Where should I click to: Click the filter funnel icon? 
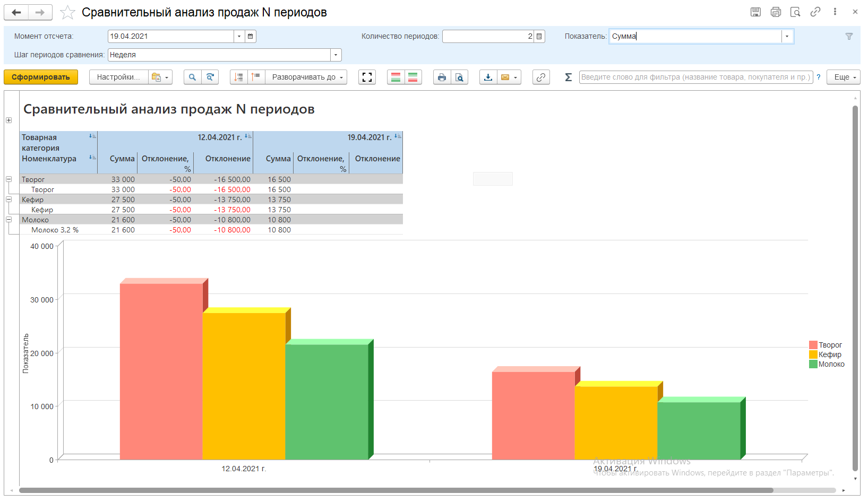849,37
